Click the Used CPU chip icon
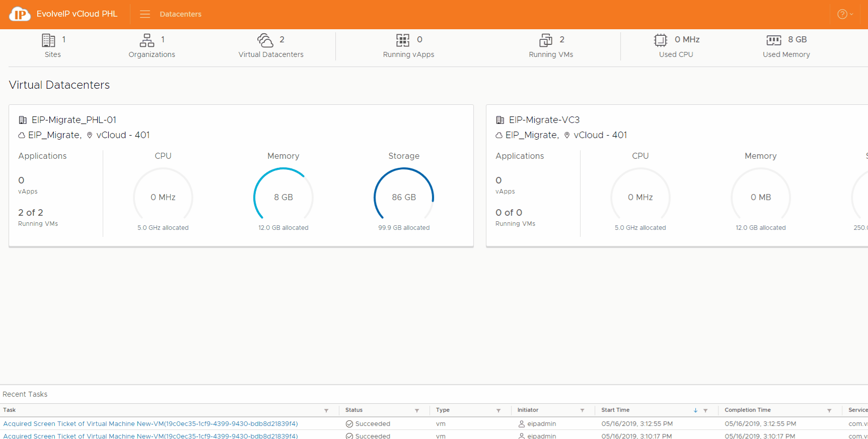This screenshot has width=868, height=439. click(x=660, y=40)
